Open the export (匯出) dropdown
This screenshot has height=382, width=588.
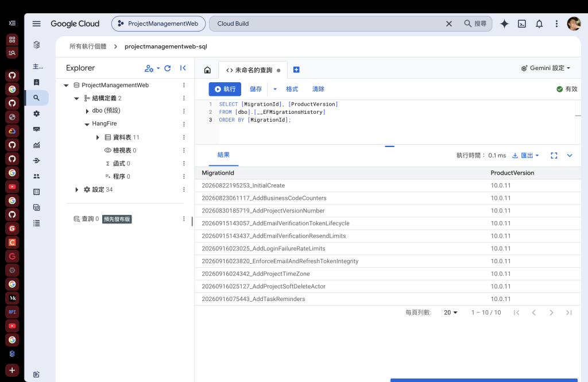click(526, 155)
